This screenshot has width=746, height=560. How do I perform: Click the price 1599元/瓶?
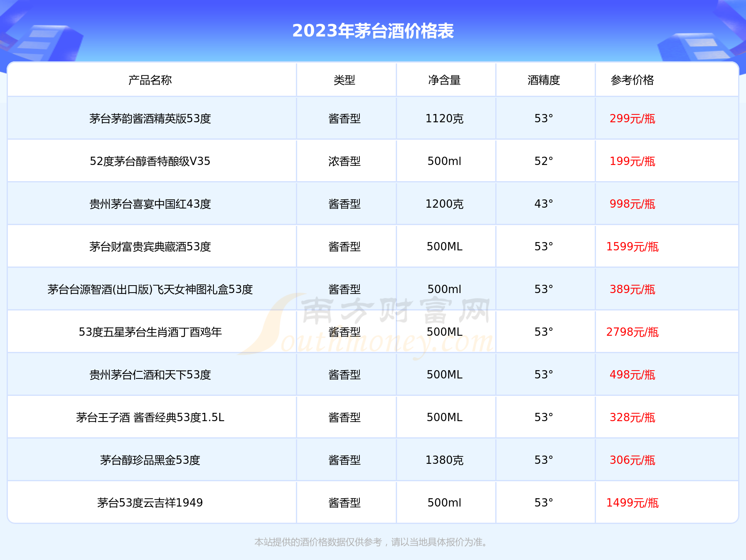[x=632, y=247]
